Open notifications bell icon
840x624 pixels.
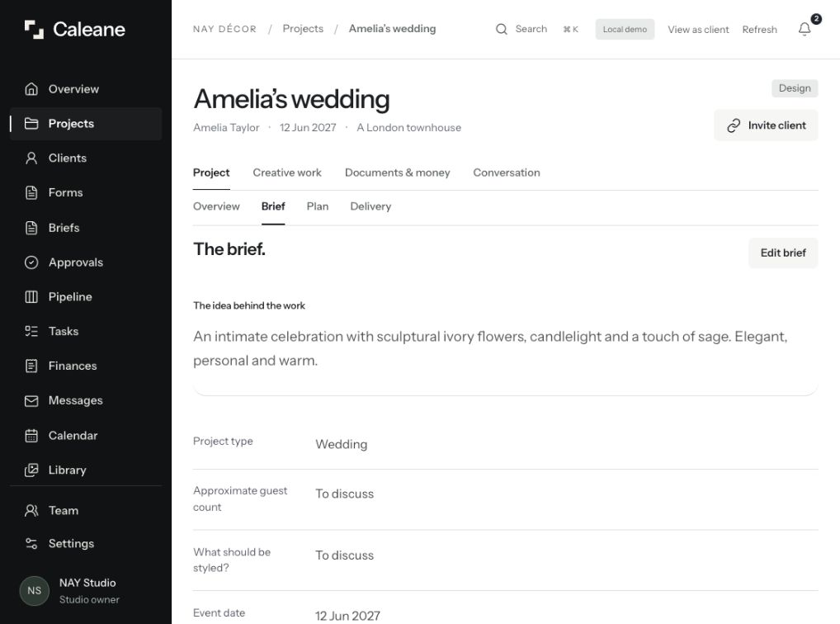click(x=805, y=29)
